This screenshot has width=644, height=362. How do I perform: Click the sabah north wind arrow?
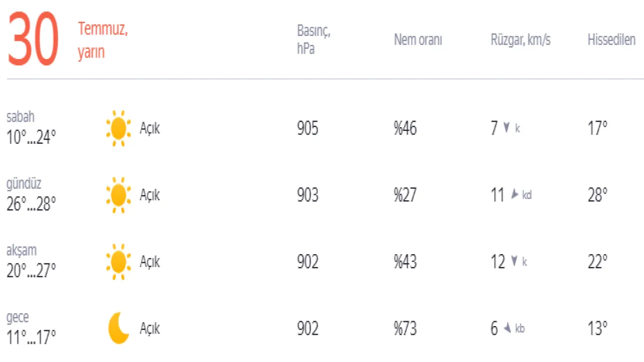tap(506, 128)
